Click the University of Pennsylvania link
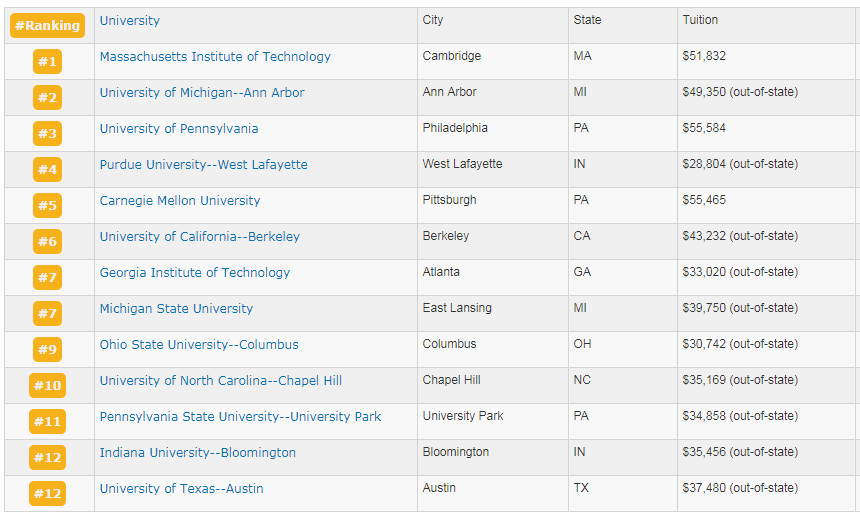This screenshot has height=518, width=860. 179,129
